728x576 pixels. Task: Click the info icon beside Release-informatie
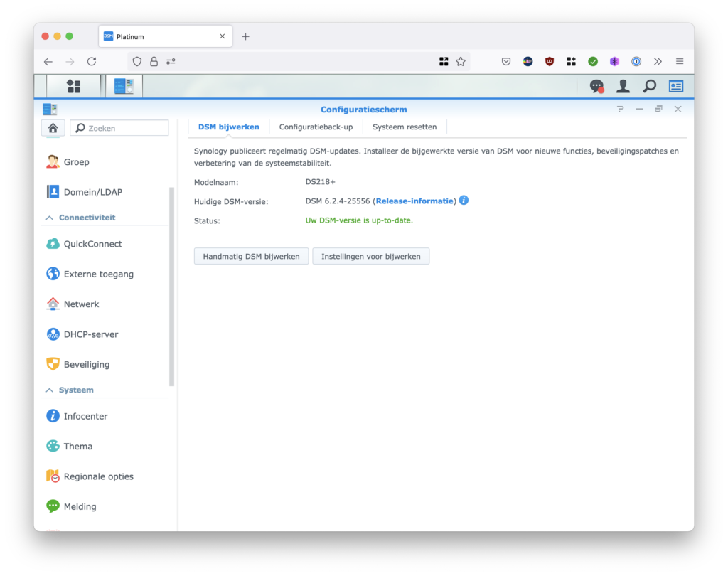464,201
